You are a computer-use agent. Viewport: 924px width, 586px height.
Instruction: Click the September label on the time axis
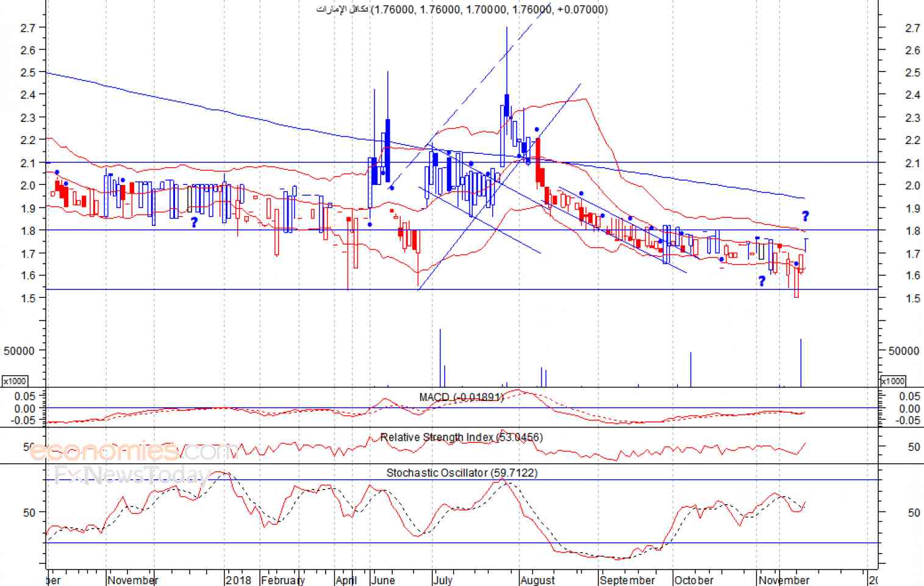[627, 579]
